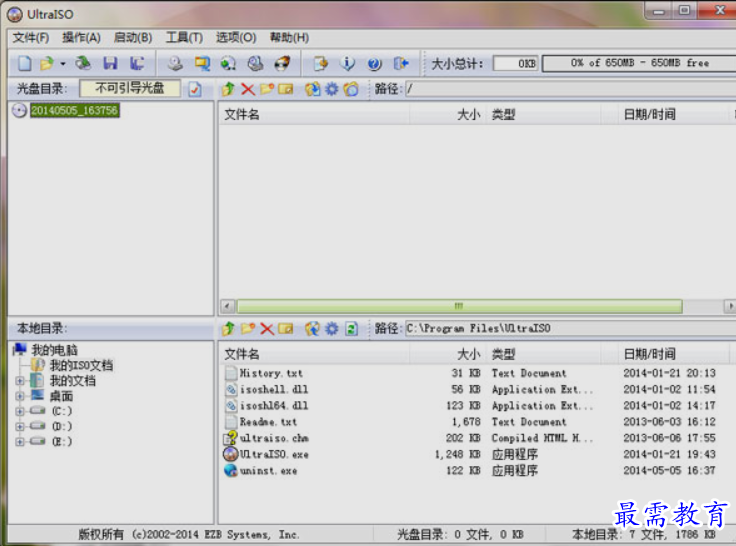Viewport: 736px width, 546px height.
Task: Click the New folder icon in local directory toolbar
Action: pos(248,329)
